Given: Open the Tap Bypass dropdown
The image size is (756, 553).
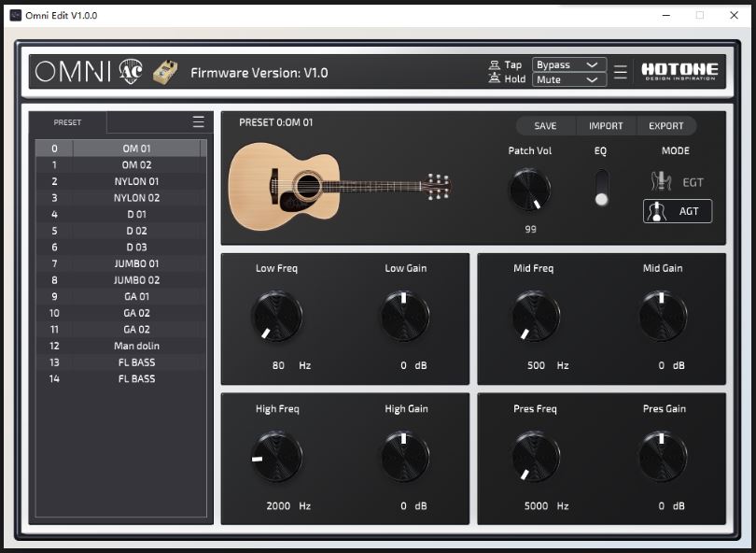Looking at the screenshot, I should coord(568,64).
